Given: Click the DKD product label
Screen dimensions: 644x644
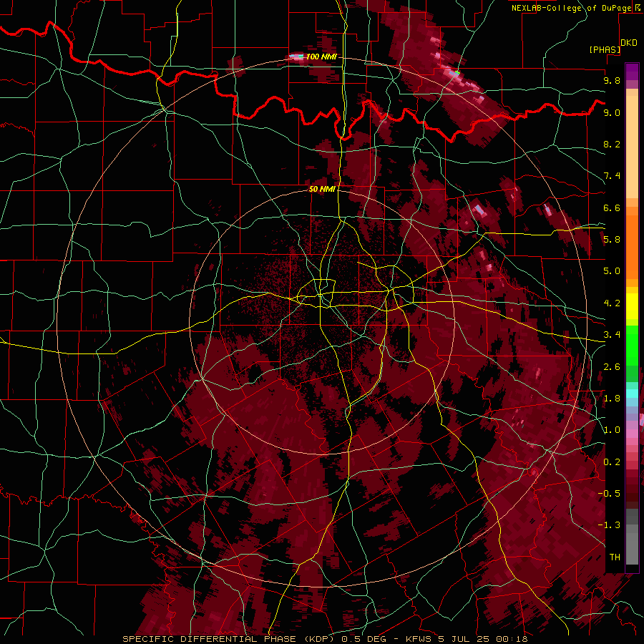Looking at the screenshot, I should click(x=629, y=43).
